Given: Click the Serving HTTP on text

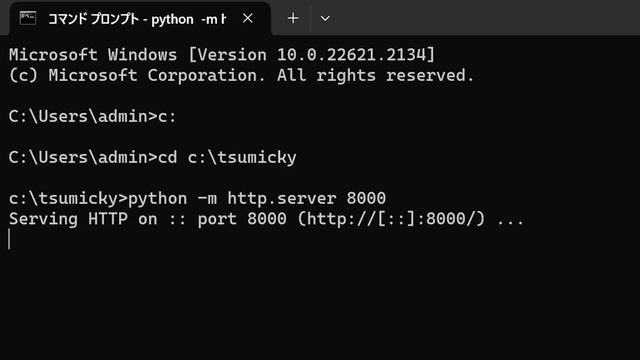Looking at the screenshot, I should coord(83,219).
